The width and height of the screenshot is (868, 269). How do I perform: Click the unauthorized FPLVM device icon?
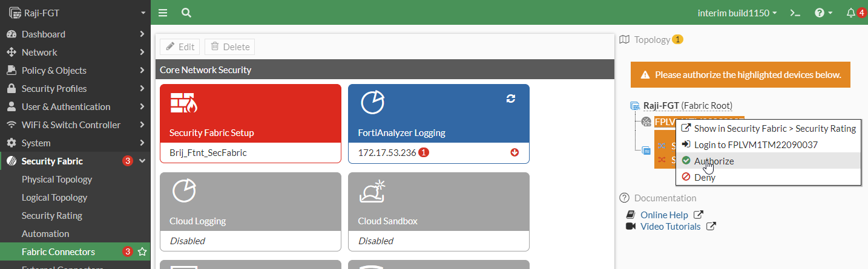pyautogui.click(x=646, y=122)
